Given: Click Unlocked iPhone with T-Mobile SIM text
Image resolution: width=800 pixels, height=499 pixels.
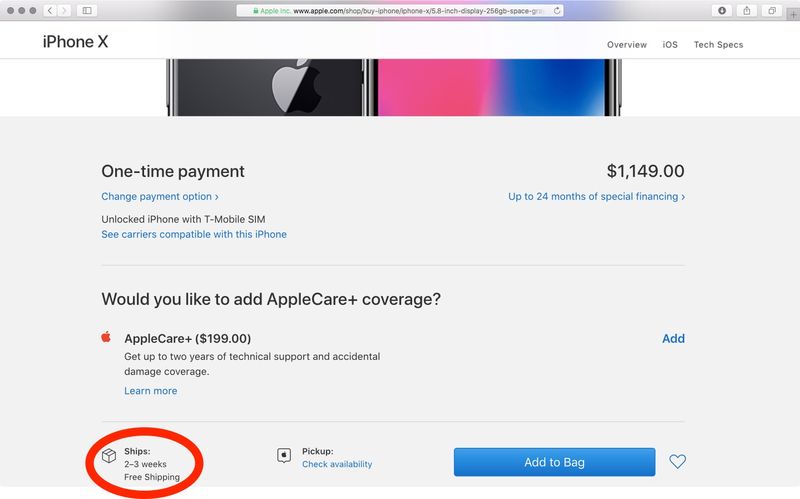Looking at the screenshot, I should (x=183, y=219).
